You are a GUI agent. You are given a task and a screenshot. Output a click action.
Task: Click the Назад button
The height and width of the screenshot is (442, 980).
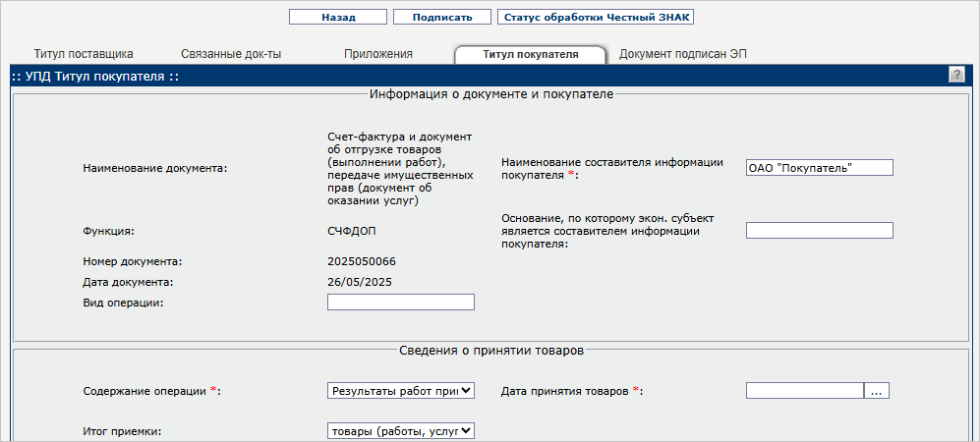pyautogui.click(x=337, y=17)
